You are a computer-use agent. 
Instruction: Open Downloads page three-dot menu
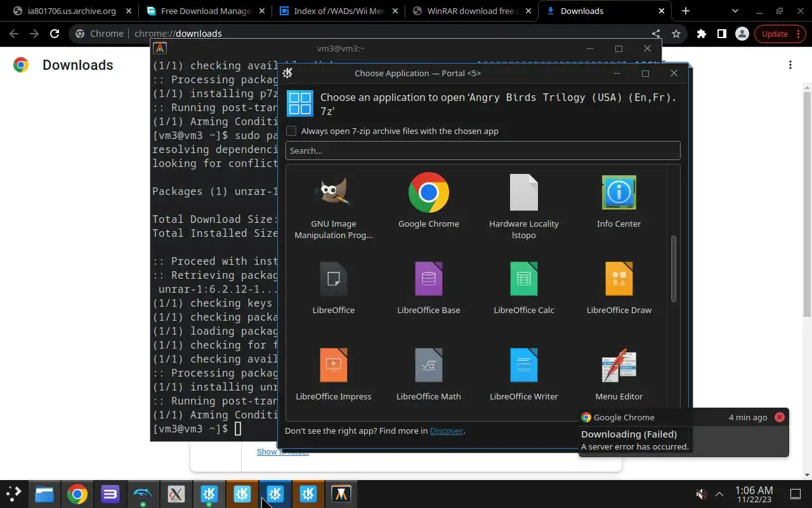coord(790,65)
